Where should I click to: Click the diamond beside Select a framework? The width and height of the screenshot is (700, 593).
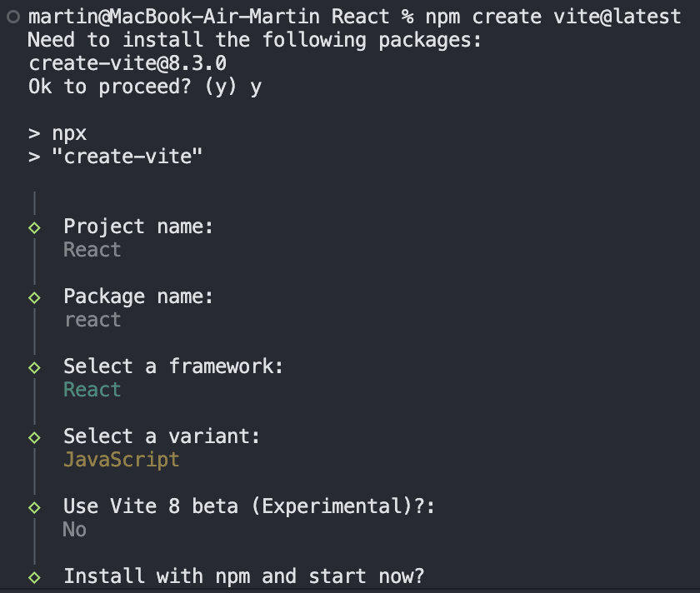tap(35, 367)
